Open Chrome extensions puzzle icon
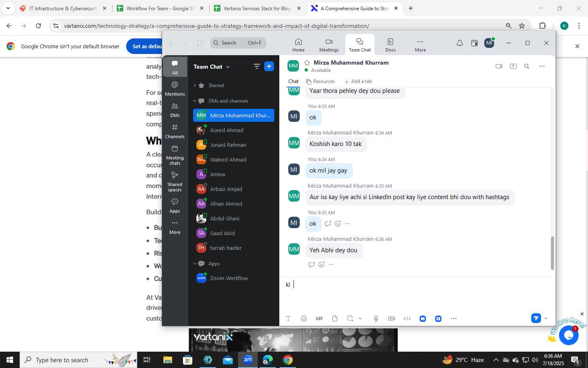 coord(542,26)
